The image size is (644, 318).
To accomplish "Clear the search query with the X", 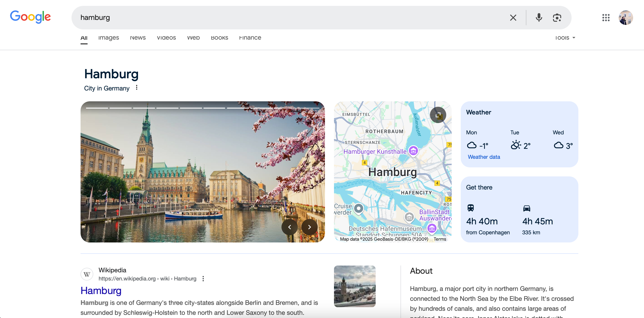I will click(x=513, y=17).
